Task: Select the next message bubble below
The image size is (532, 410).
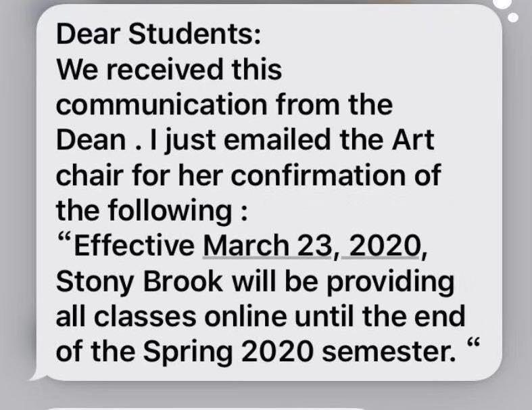Action: [203, 407]
